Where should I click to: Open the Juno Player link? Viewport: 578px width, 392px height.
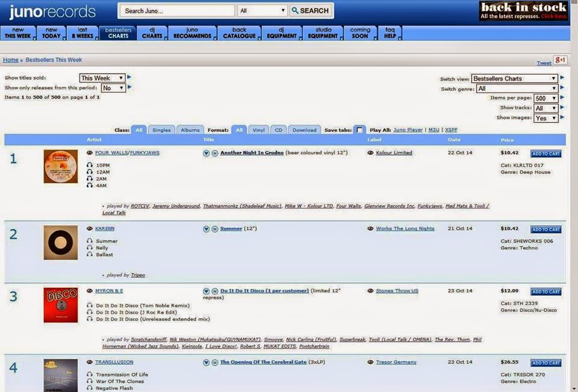click(x=408, y=130)
